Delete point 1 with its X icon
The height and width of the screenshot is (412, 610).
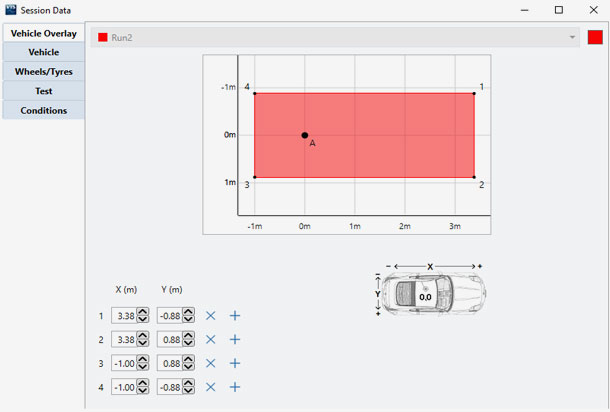tap(211, 316)
